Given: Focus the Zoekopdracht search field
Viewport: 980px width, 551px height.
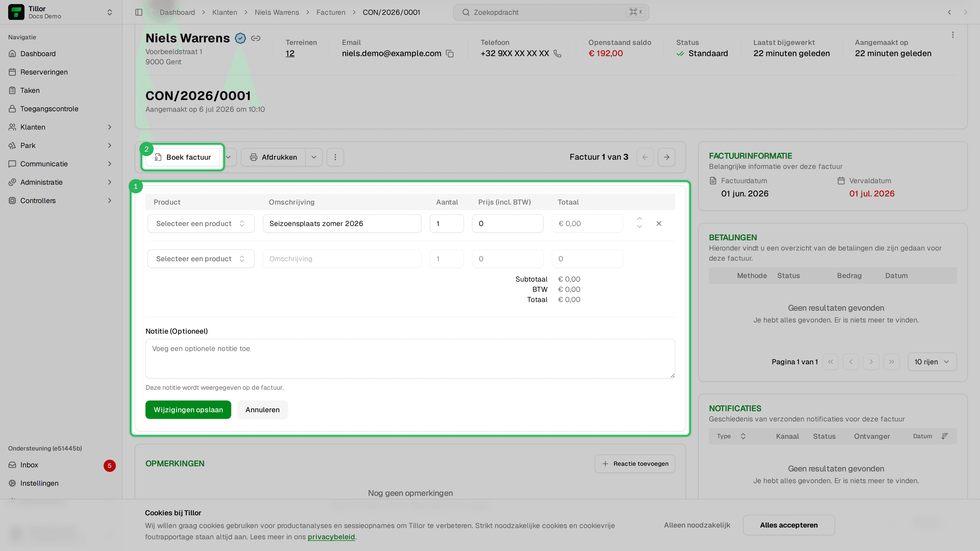Looking at the screenshot, I should pyautogui.click(x=551, y=12).
